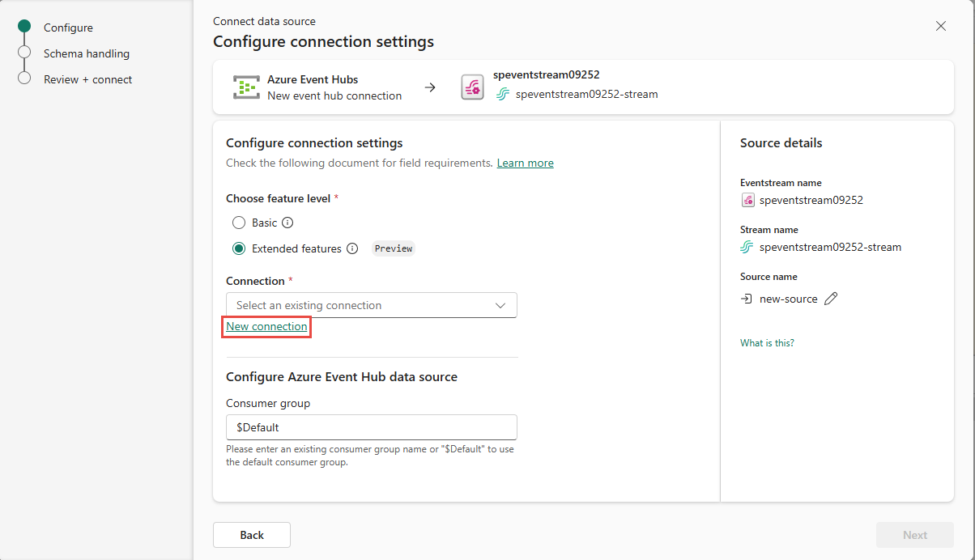Click the eventstream icon under Eventstream name

coord(747,200)
